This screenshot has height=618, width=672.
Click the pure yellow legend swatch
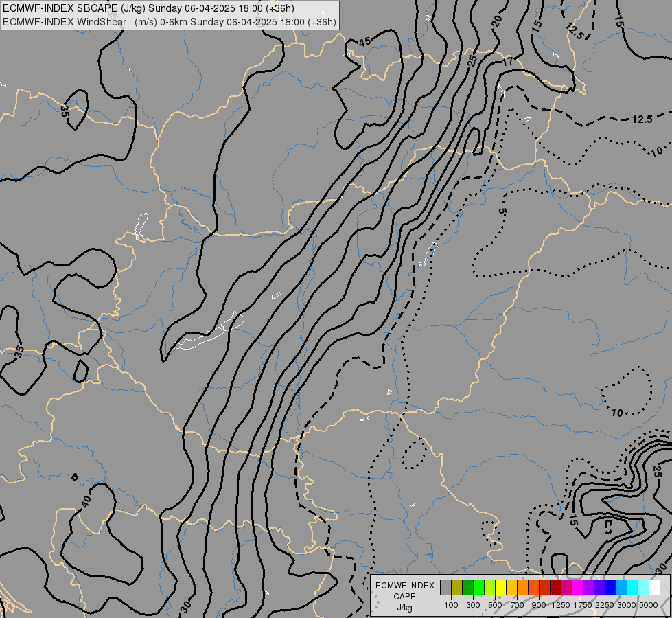pos(500,587)
